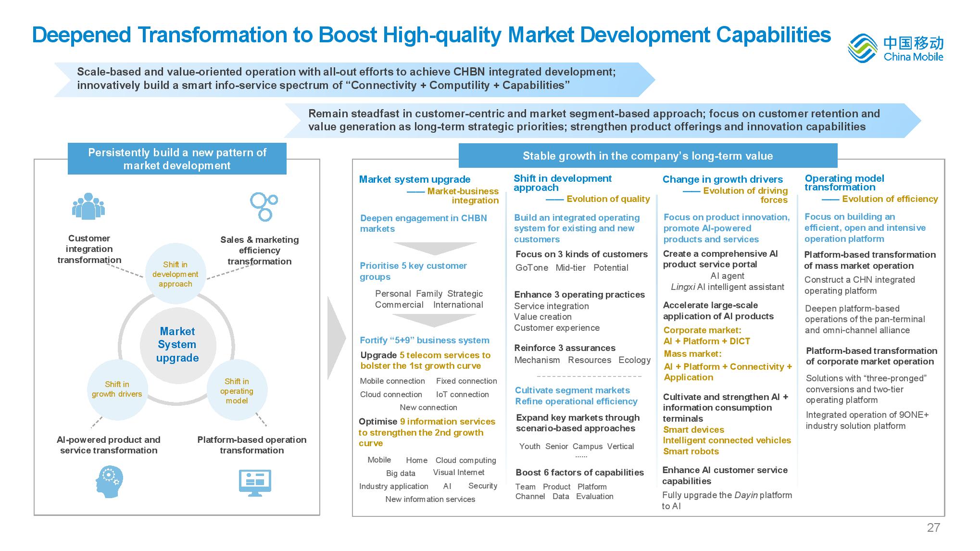Click the AI head with gears icon
The image size is (980, 551).
coord(109,482)
